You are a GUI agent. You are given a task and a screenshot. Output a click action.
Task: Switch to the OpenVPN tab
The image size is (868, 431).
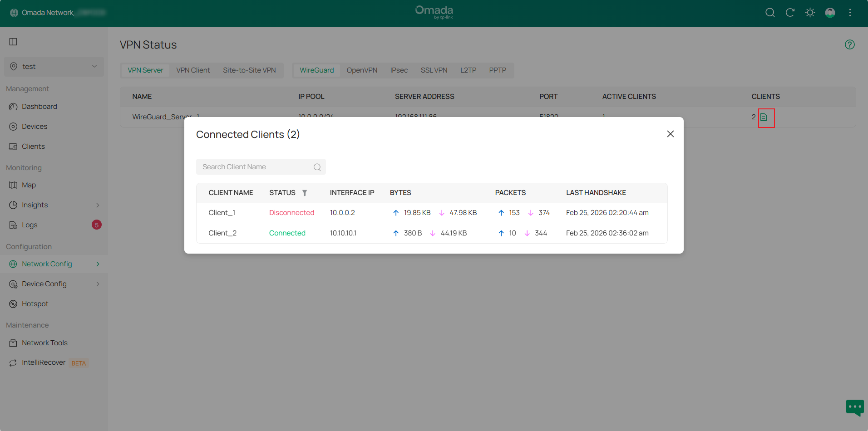[362, 70]
